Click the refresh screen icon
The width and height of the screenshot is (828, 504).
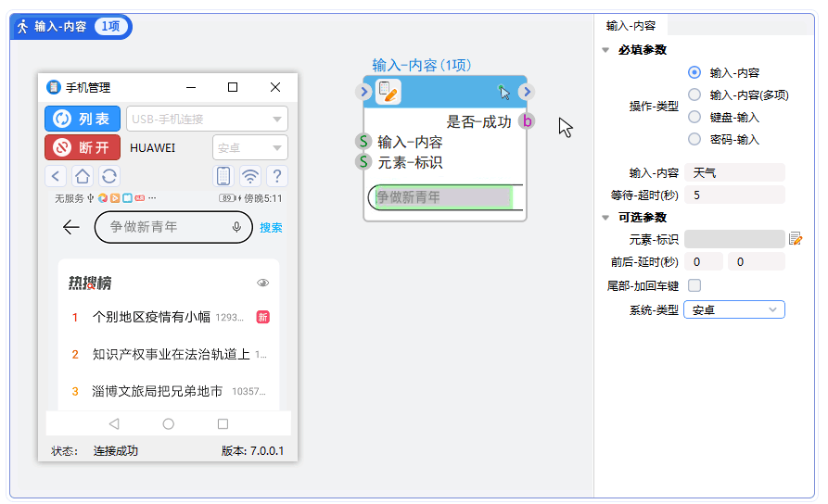point(108,176)
